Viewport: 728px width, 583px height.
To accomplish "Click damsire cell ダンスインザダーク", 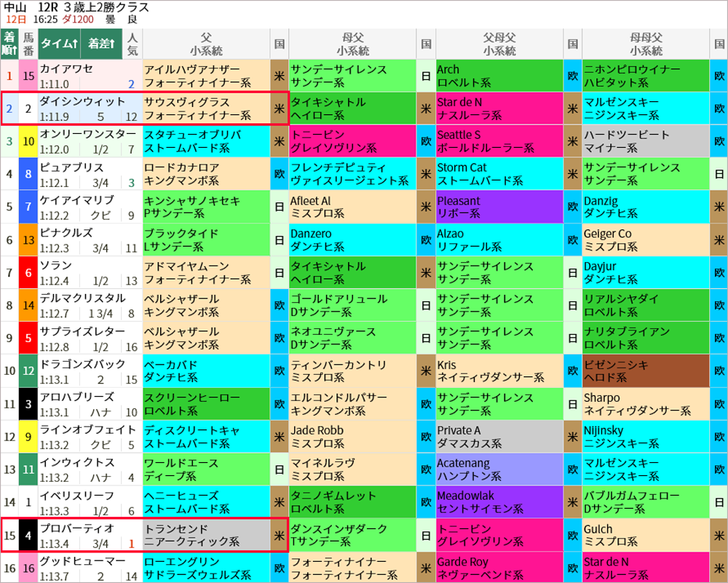I will 352,535.
